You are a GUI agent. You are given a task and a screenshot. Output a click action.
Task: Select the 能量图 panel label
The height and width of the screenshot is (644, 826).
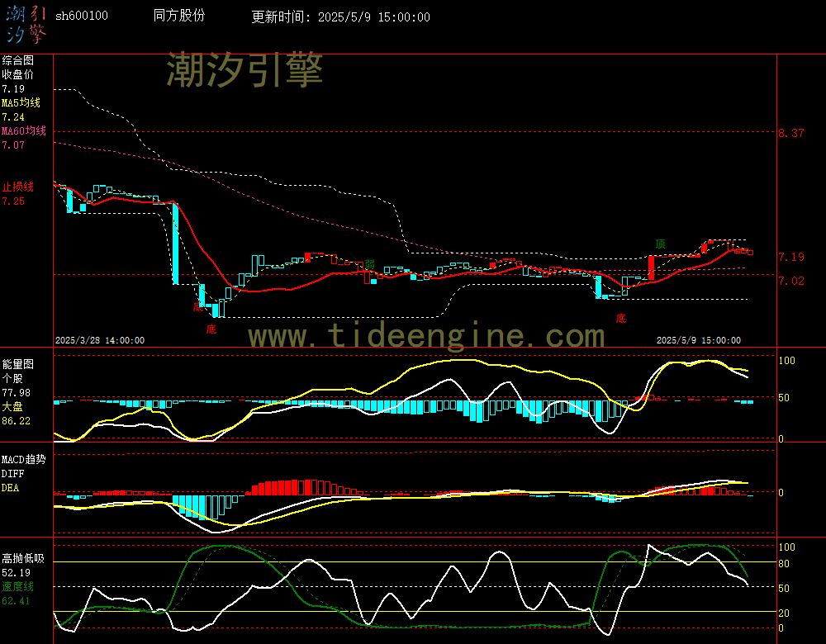point(18,364)
